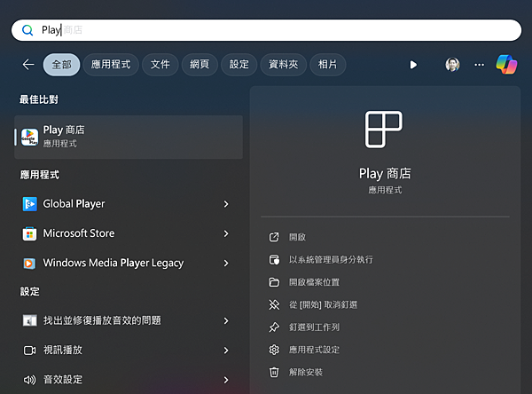Click the 開啟 open icon

click(x=274, y=237)
